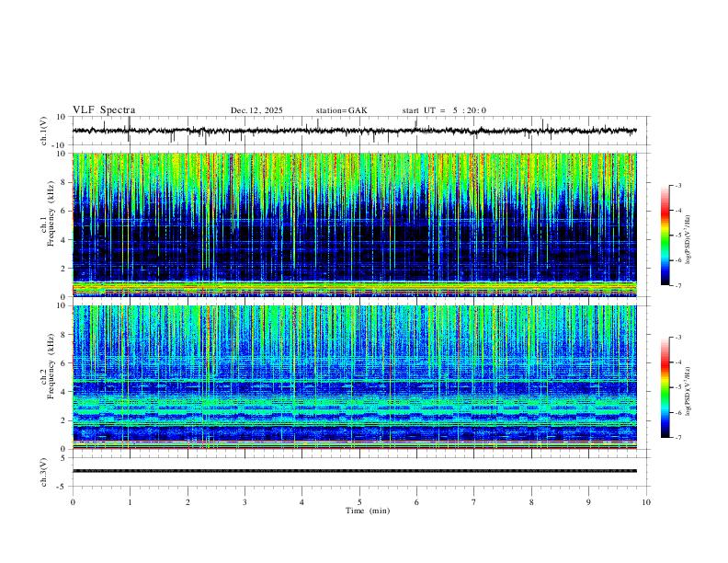Click the time axis tick label '0'

(73, 502)
